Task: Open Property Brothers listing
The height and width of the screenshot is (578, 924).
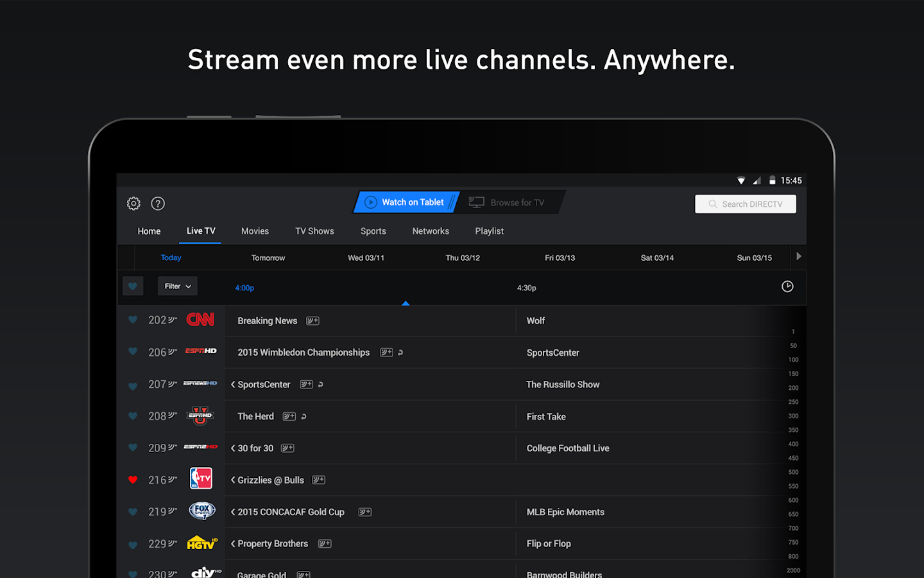Action: (273, 543)
